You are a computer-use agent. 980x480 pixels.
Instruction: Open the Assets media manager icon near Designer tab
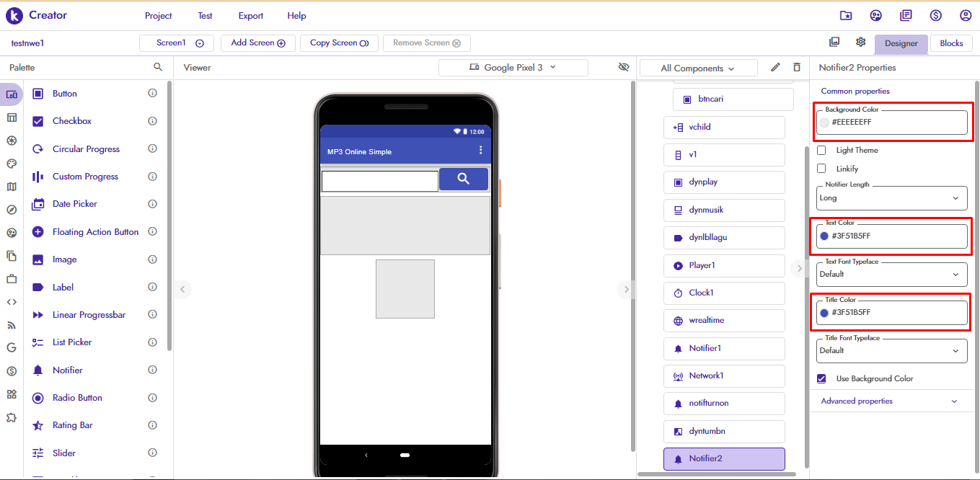[834, 42]
